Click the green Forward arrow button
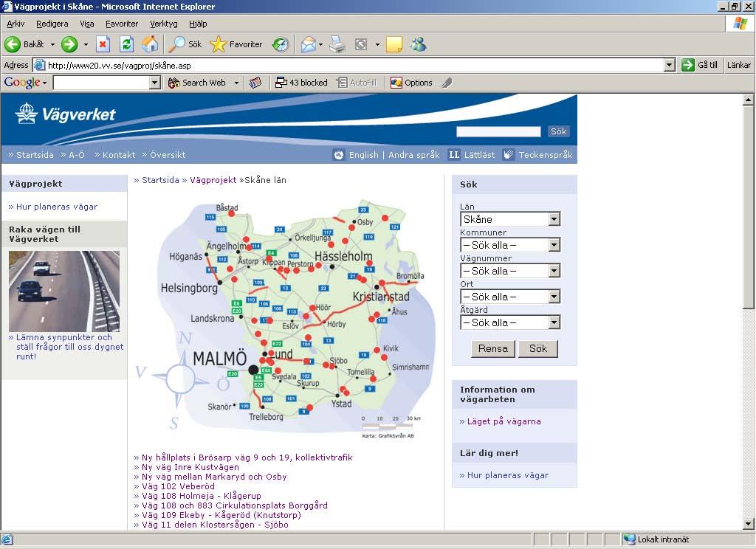 (x=69, y=44)
